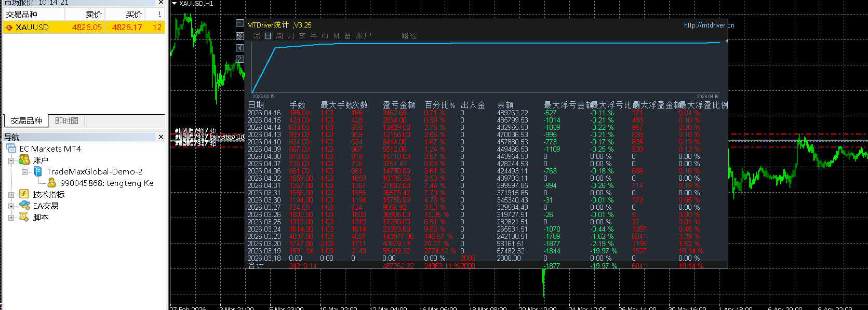This screenshot has width=868, height=310.
Task: Open the http://mtdriver.cn link
Action: point(709,25)
